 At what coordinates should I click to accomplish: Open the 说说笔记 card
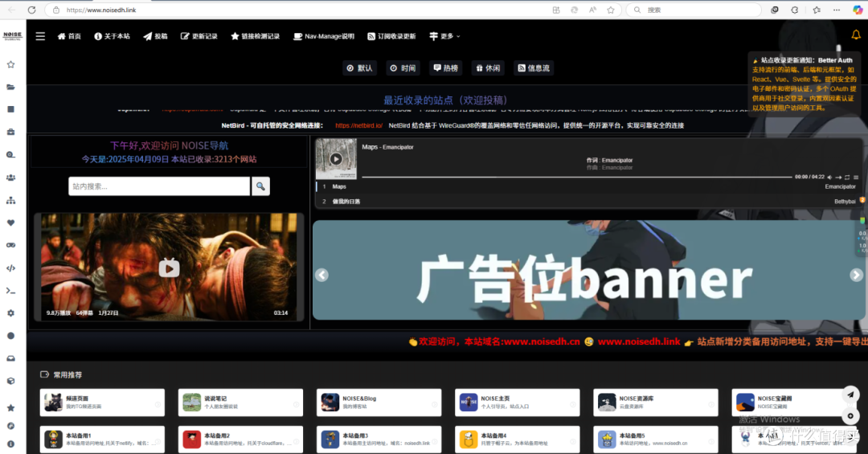(x=241, y=403)
